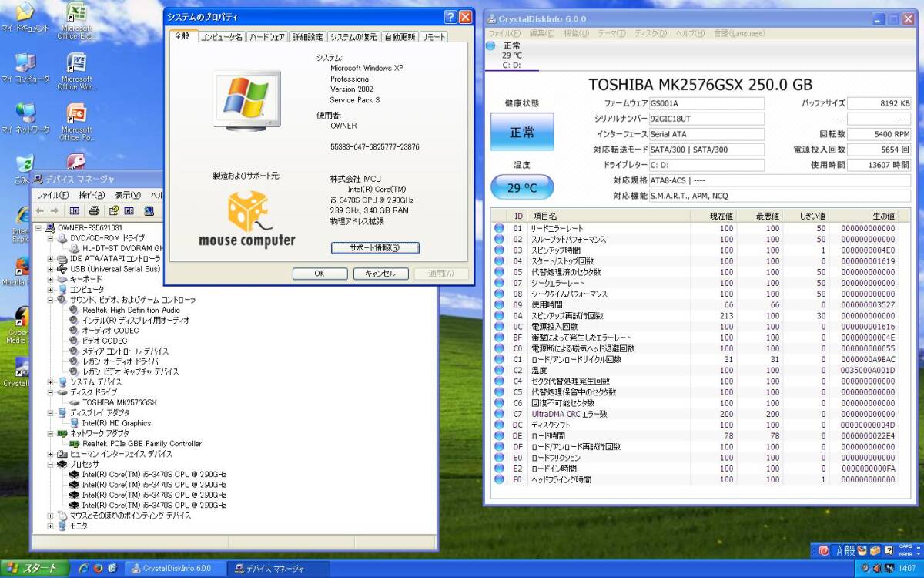Click the 生の値 column header

pyautogui.click(x=864, y=217)
